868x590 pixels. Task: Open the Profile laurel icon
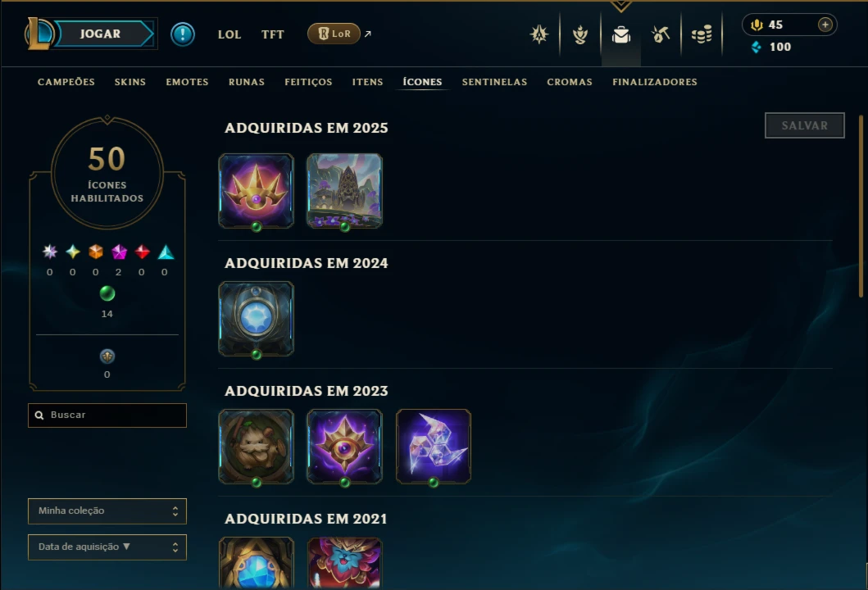580,35
